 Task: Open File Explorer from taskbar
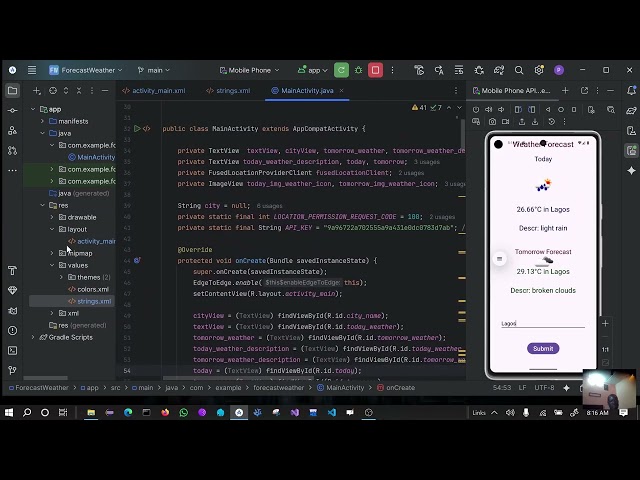[x=91, y=413]
